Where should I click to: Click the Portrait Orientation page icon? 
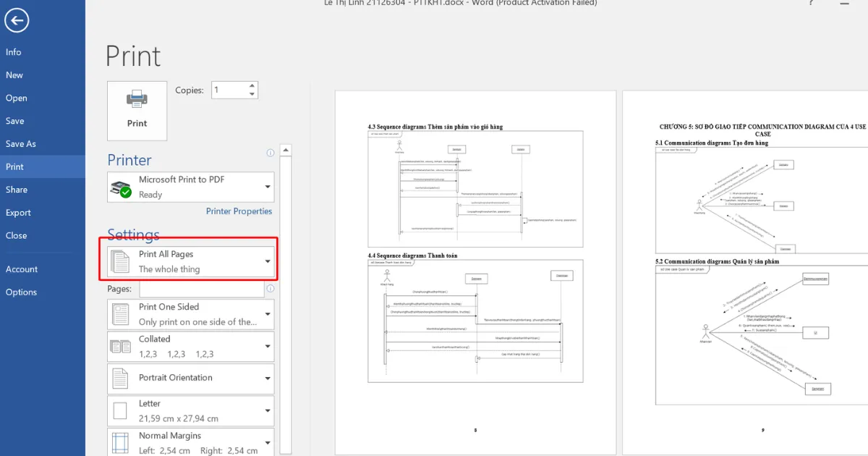tap(120, 378)
